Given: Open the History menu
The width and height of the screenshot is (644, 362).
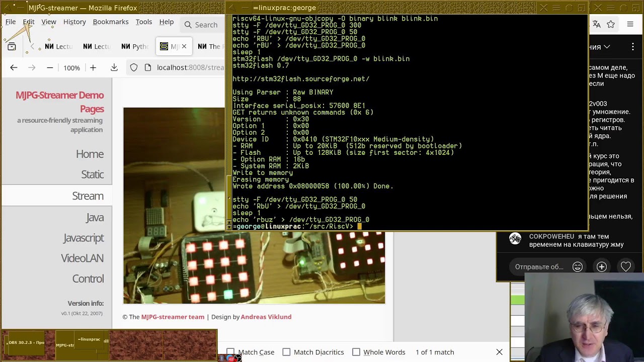Looking at the screenshot, I should coord(74,22).
